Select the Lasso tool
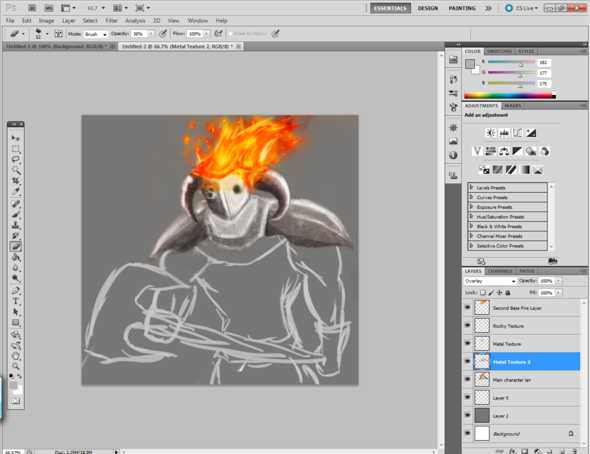Viewport: 590px width, 454px height. [15, 159]
